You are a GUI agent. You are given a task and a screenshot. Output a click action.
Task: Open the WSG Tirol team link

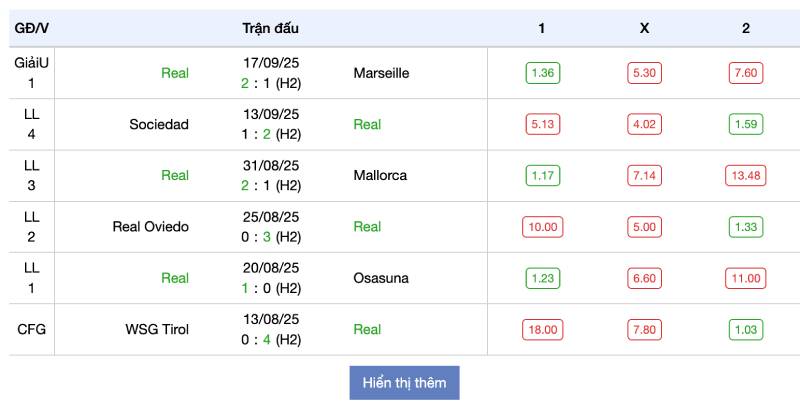[157, 330]
